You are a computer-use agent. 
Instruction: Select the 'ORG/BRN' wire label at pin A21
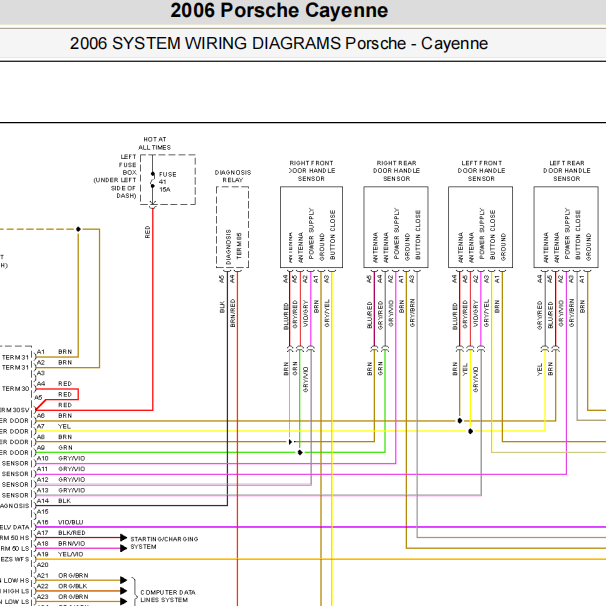[73, 575]
